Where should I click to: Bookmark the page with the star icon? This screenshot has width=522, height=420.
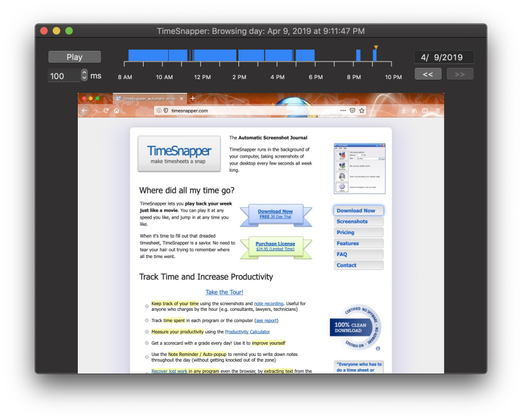(362, 110)
